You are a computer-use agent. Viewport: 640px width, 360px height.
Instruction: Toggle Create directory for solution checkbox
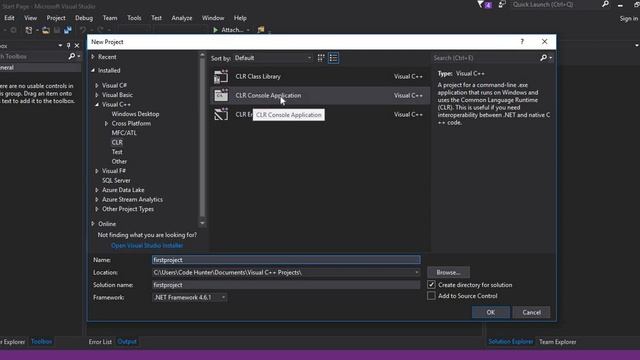coord(431,284)
